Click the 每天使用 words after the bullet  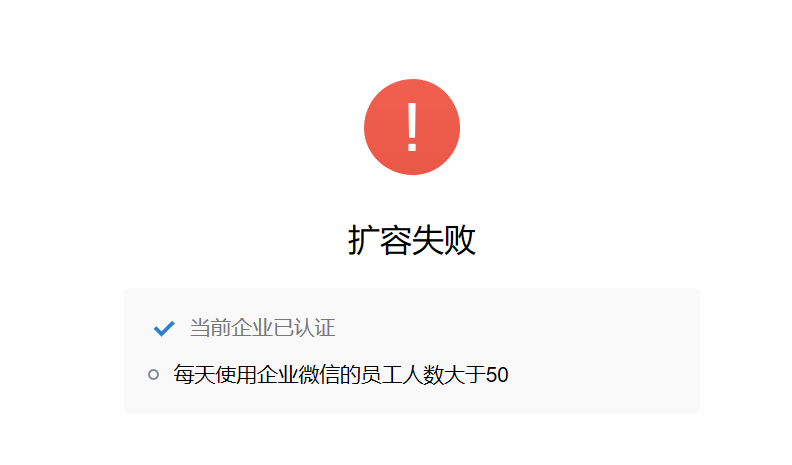(x=215, y=375)
